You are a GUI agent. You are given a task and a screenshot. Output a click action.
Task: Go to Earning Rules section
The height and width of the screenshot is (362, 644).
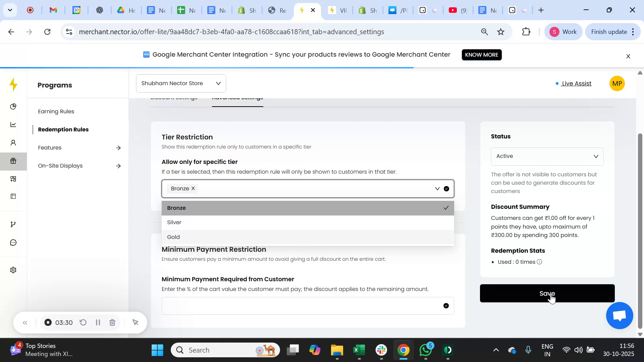point(56,111)
